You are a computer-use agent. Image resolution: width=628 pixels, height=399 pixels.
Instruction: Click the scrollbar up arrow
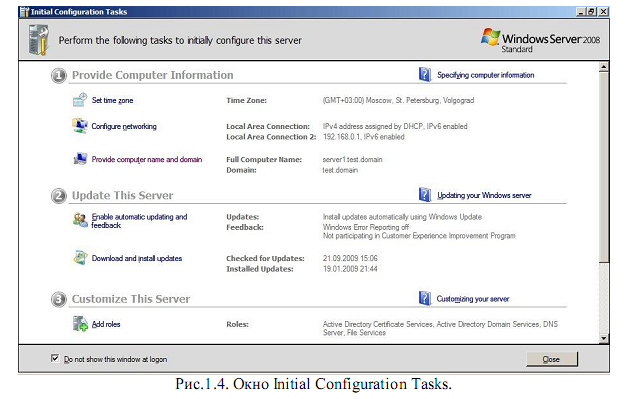pos(604,66)
